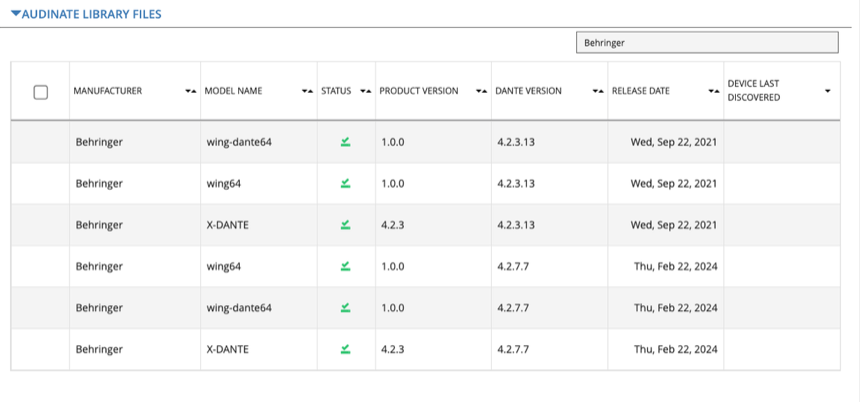Click Wed, Sep 22, 2021 date in wing64 row
This screenshot has height=402, width=860.
pyautogui.click(x=674, y=184)
